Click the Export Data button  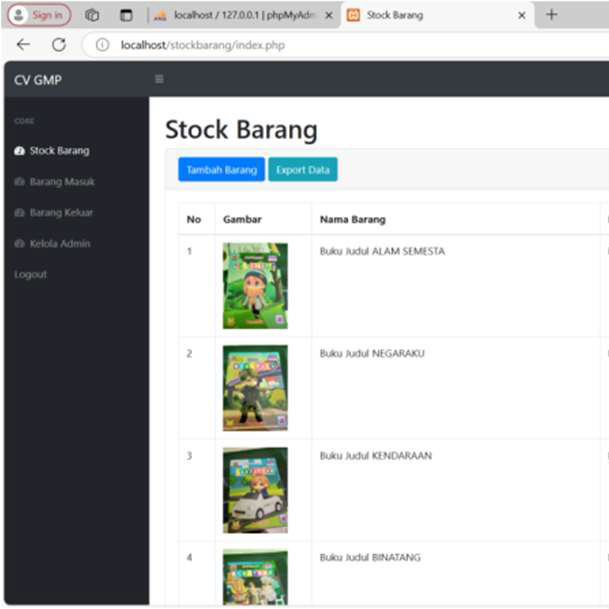[302, 170]
